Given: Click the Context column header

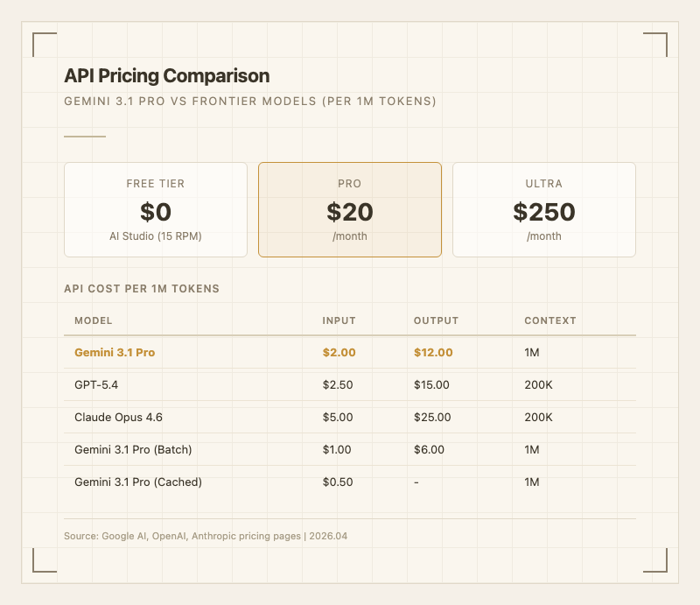Looking at the screenshot, I should click(550, 320).
